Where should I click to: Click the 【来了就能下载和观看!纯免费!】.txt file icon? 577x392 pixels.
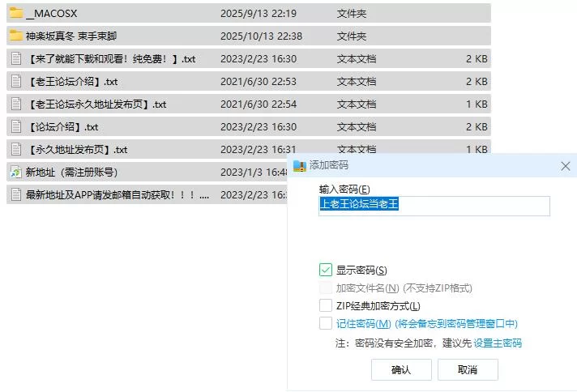pos(16,58)
